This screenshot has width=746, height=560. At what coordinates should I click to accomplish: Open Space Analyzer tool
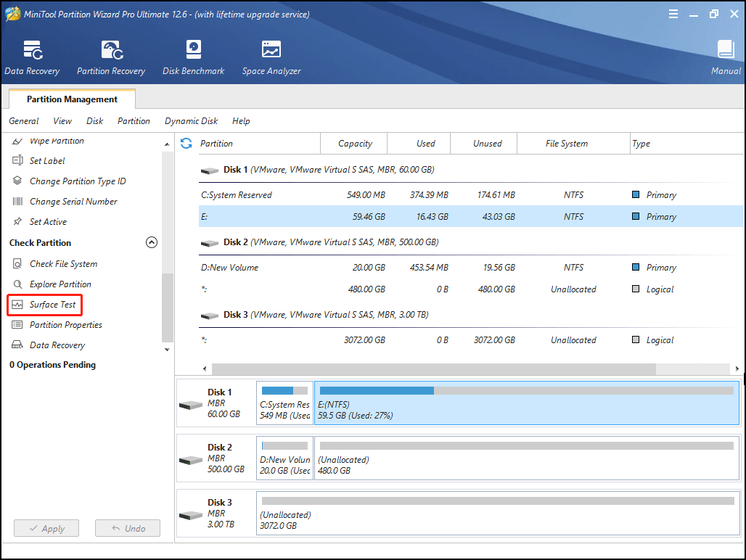coord(271,57)
